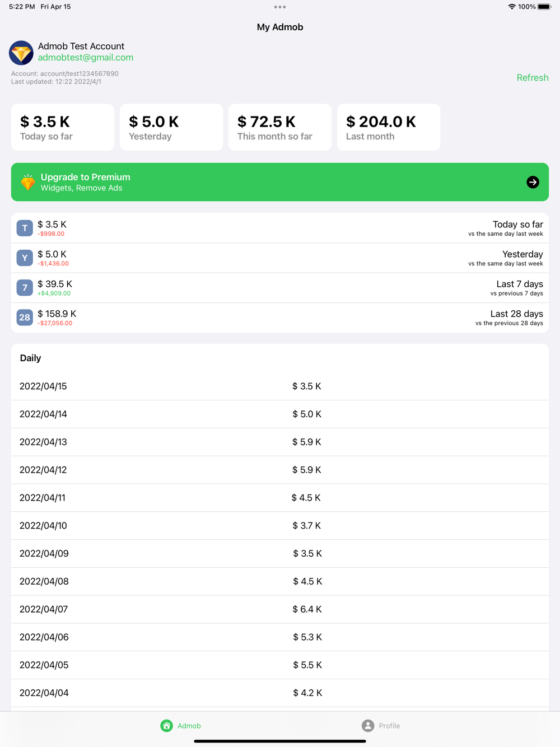Select the 2022/04/12 daily row date
The image size is (560, 747).
tap(43, 470)
